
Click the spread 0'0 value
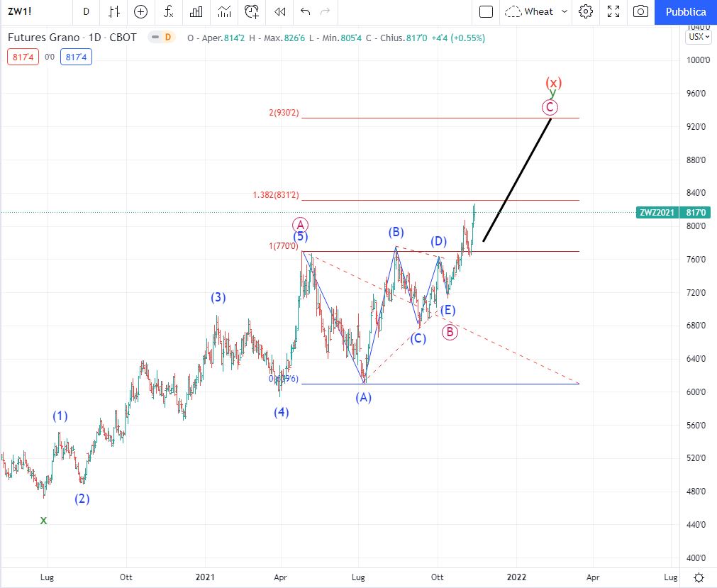tap(50, 57)
